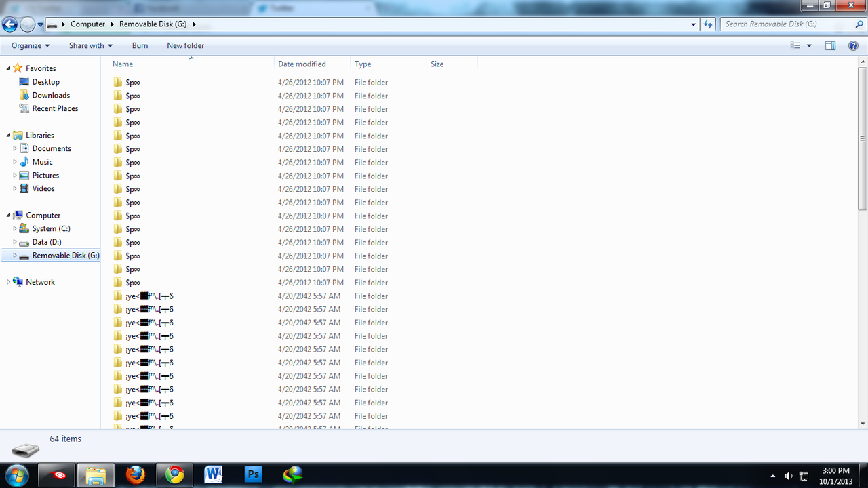Expand the Documents library node
Screen dimensions: 868x488
pyautogui.click(x=15, y=148)
